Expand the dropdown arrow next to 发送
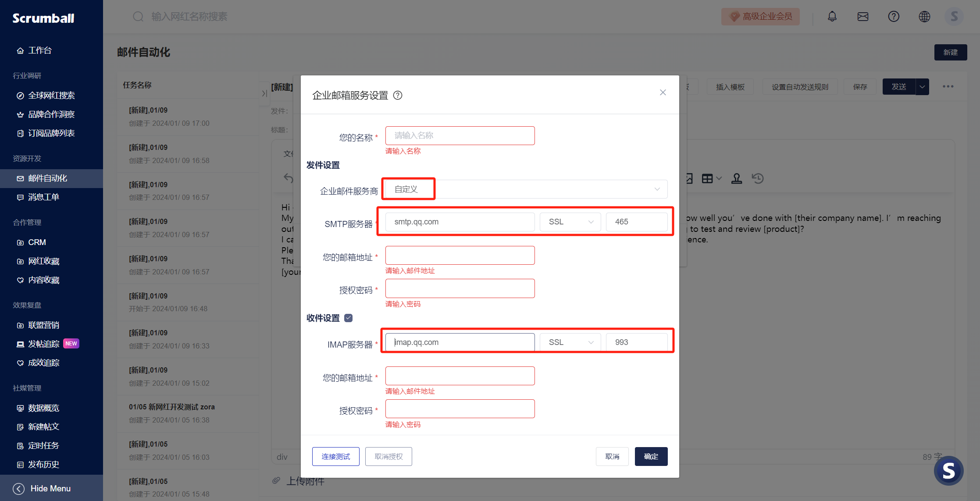The width and height of the screenshot is (980, 501). point(922,87)
